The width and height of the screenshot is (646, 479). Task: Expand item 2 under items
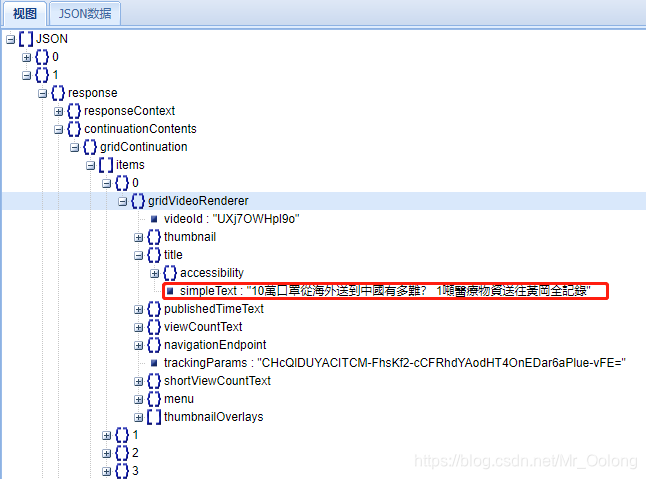pos(107,453)
